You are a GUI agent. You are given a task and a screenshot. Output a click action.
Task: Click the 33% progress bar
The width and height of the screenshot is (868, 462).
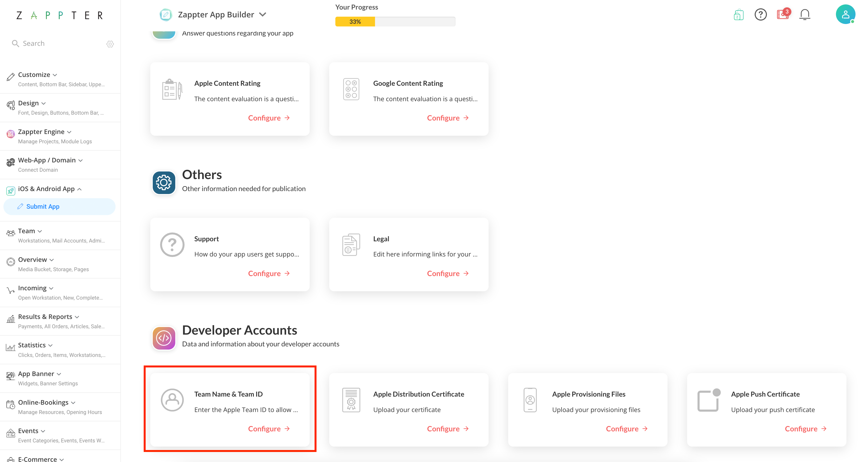(x=395, y=22)
